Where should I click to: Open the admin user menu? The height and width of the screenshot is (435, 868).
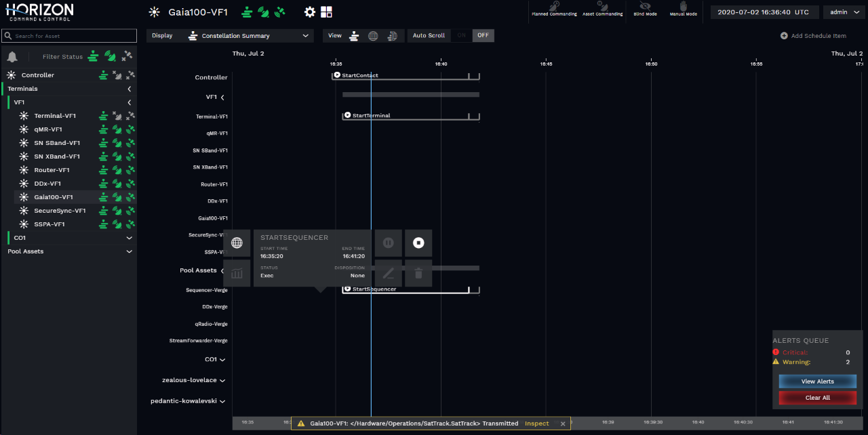click(x=843, y=12)
